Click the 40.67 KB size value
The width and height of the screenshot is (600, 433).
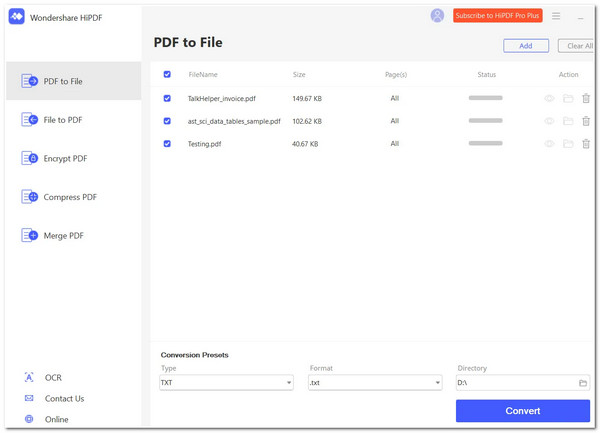point(305,144)
